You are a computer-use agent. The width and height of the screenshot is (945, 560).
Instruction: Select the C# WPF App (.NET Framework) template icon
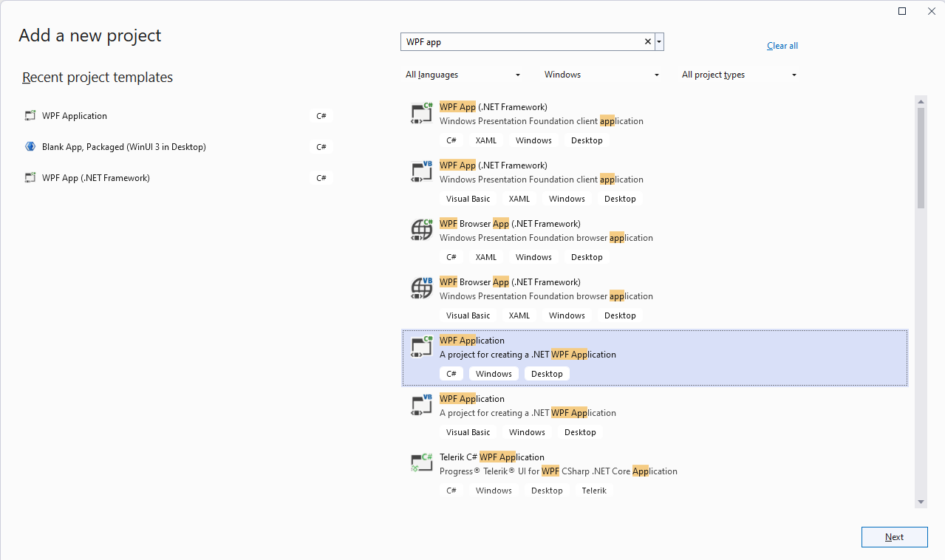(420, 112)
